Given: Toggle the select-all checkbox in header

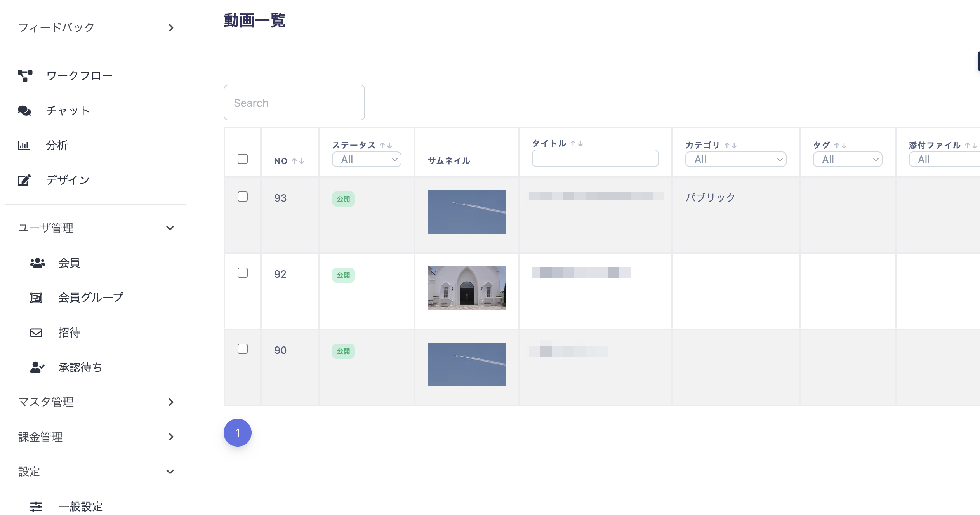Looking at the screenshot, I should coord(243,159).
